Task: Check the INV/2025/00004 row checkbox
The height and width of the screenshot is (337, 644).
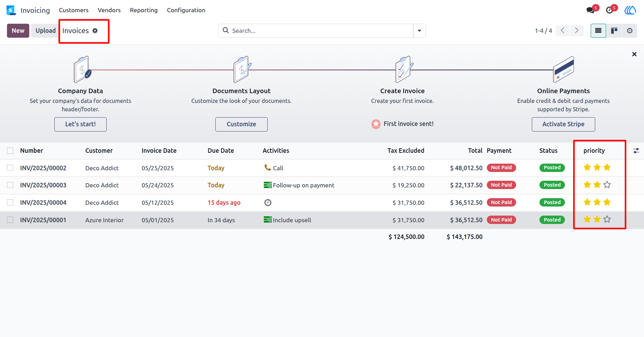Action: tap(10, 203)
